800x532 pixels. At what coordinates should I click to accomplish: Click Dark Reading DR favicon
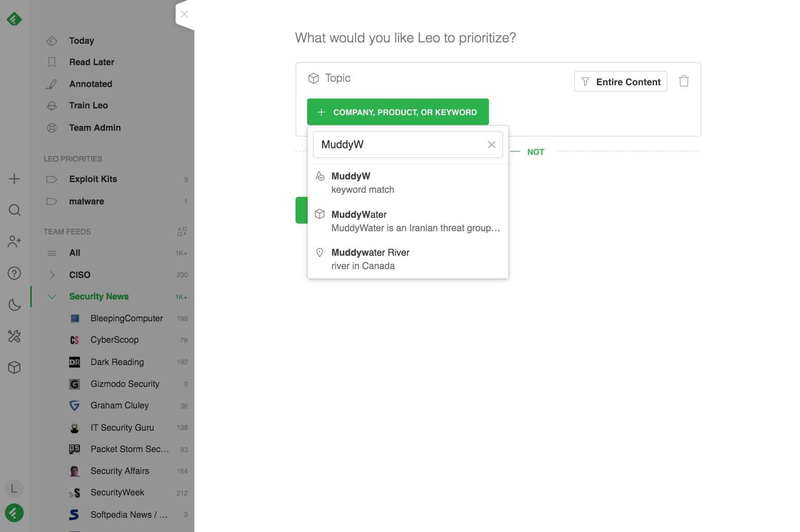pos(75,362)
